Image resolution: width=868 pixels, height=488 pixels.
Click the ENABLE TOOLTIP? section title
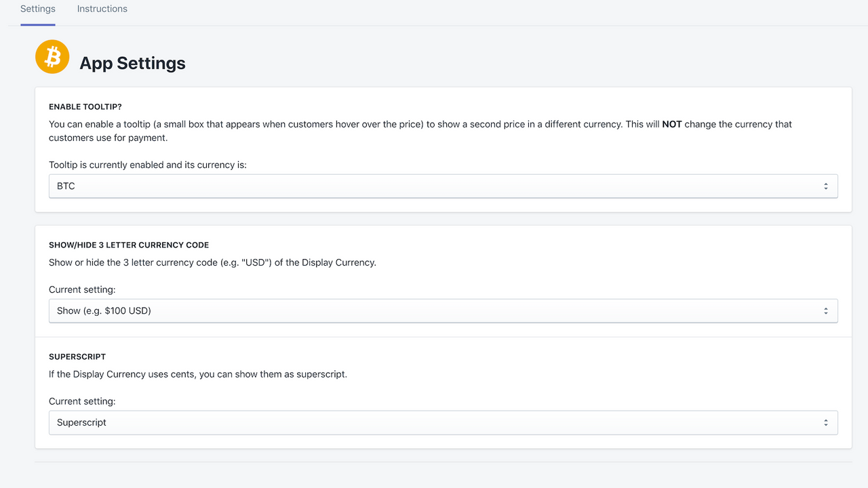pyautogui.click(x=84, y=106)
